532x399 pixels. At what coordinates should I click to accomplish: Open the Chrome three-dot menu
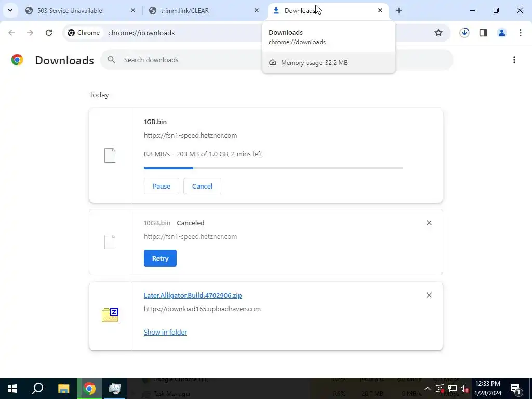coord(521,33)
